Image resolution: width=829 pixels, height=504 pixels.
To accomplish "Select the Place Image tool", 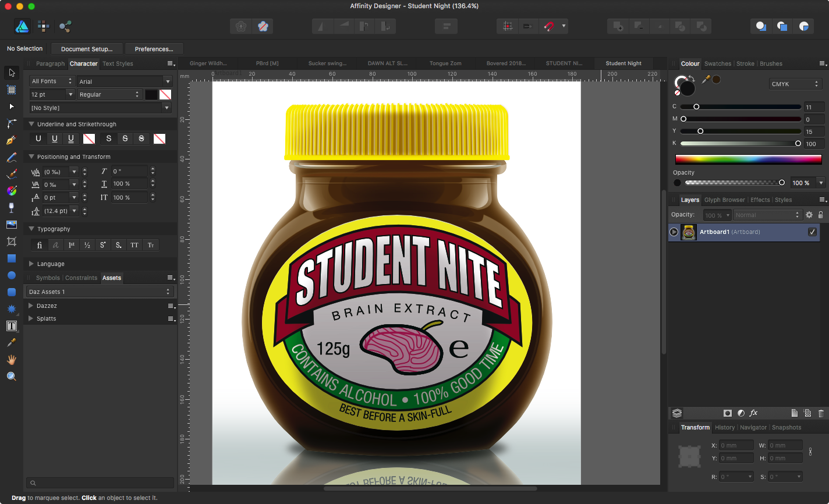I will click(x=12, y=225).
